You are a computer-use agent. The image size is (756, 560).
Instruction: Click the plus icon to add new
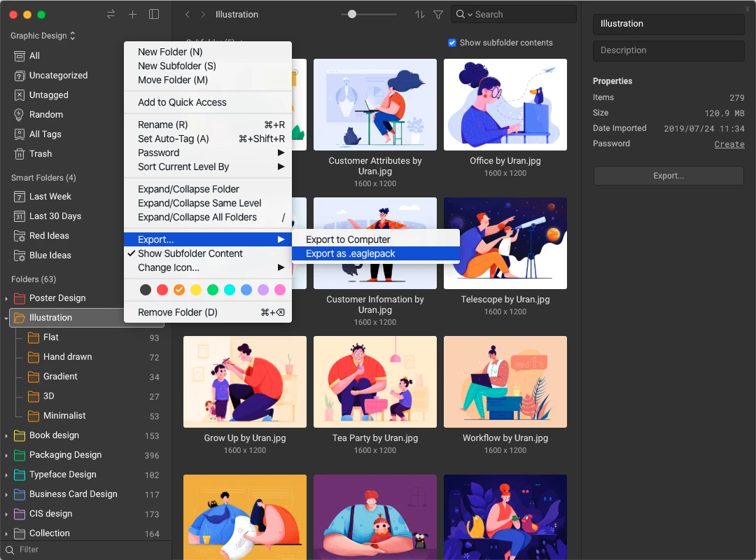[x=132, y=15]
